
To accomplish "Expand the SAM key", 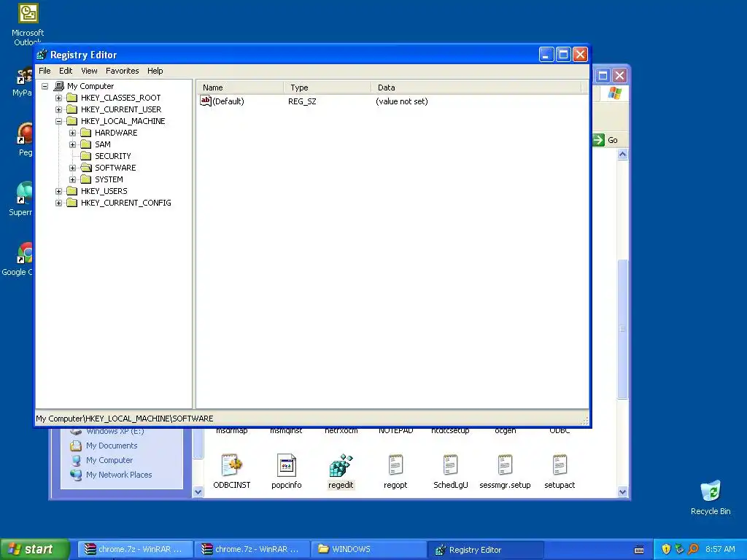I will [x=72, y=145].
